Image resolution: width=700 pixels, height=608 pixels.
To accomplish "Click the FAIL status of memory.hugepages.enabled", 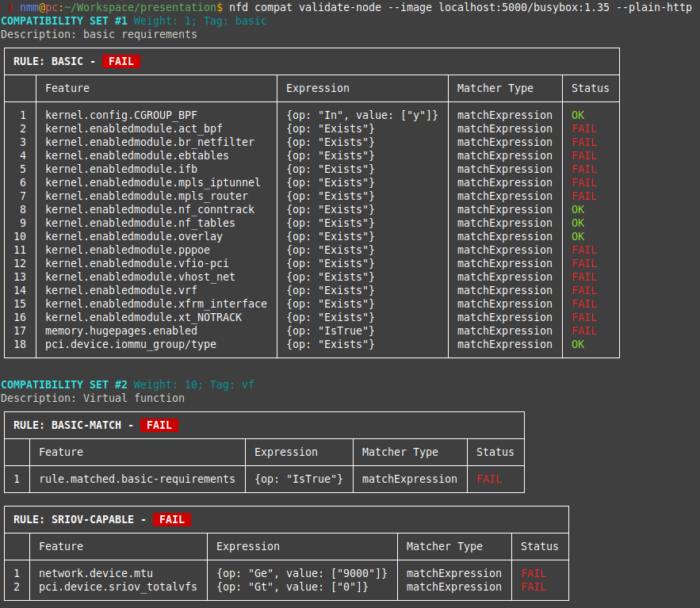I will click(584, 331).
